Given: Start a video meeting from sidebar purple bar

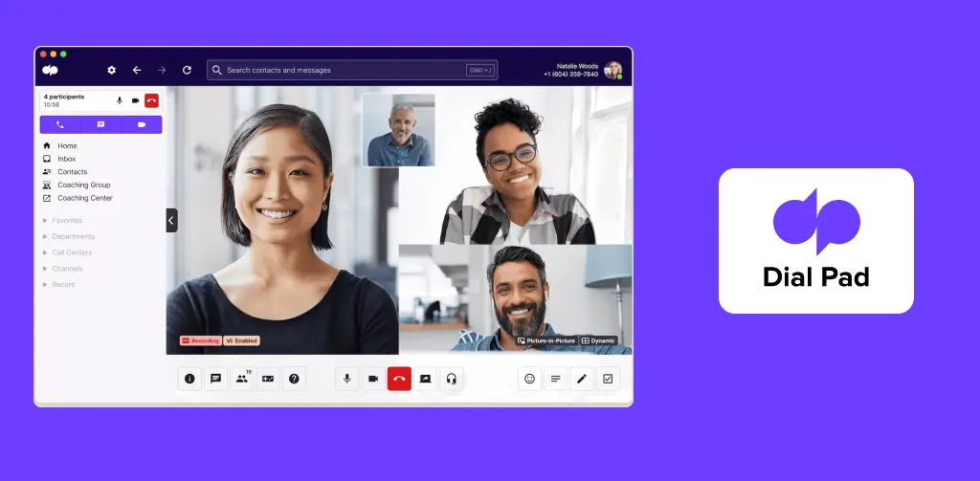Looking at the screenshot, I should pos(142,124).
